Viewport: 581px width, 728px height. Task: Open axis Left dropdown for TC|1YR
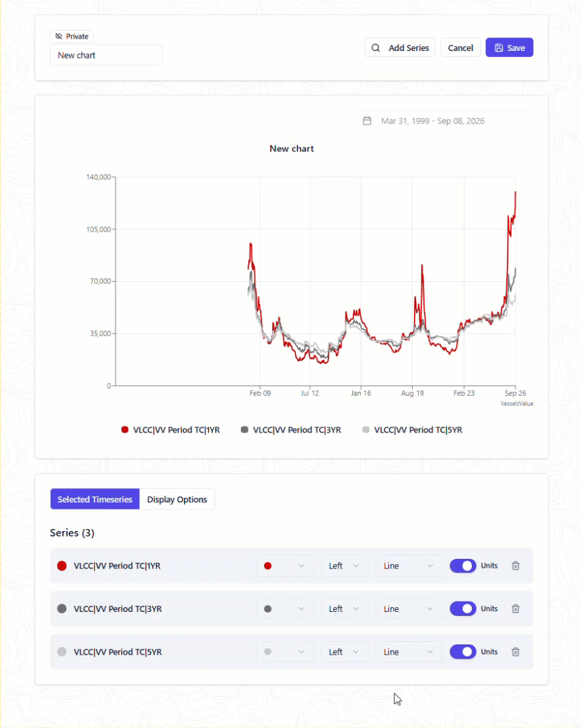point(344,566)
